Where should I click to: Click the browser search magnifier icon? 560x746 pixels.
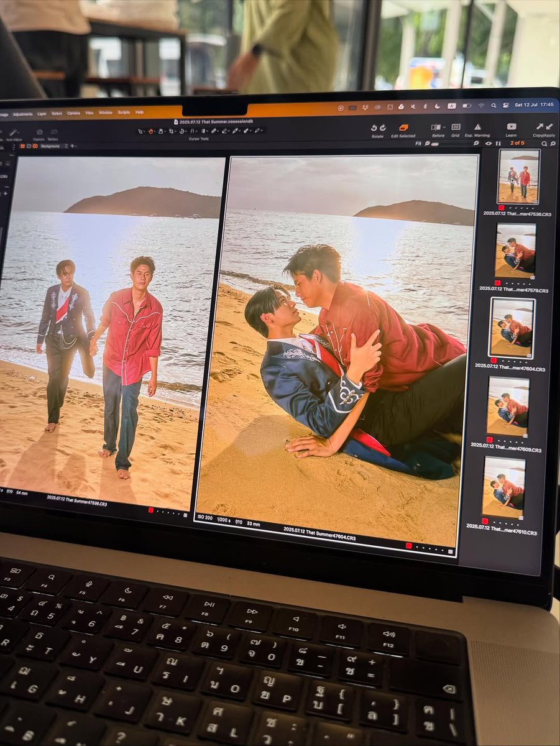544,143
